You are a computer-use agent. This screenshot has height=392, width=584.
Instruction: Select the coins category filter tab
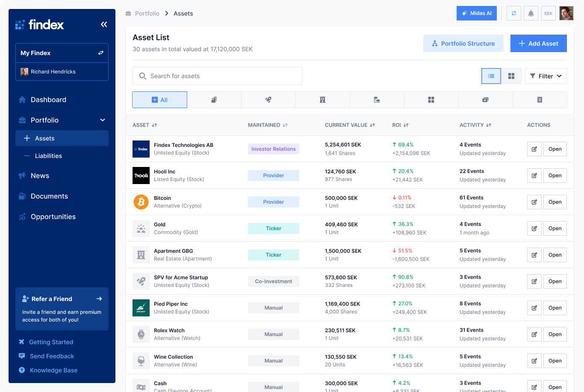[x=377, y=100]
